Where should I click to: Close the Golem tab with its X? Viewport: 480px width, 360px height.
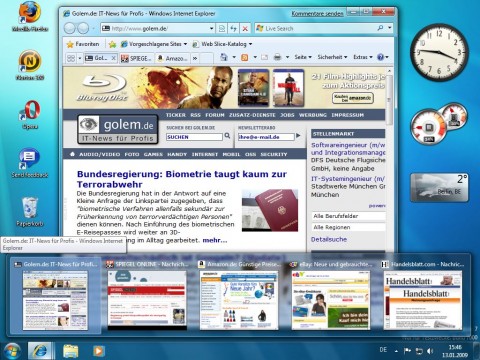coord(113,58)
